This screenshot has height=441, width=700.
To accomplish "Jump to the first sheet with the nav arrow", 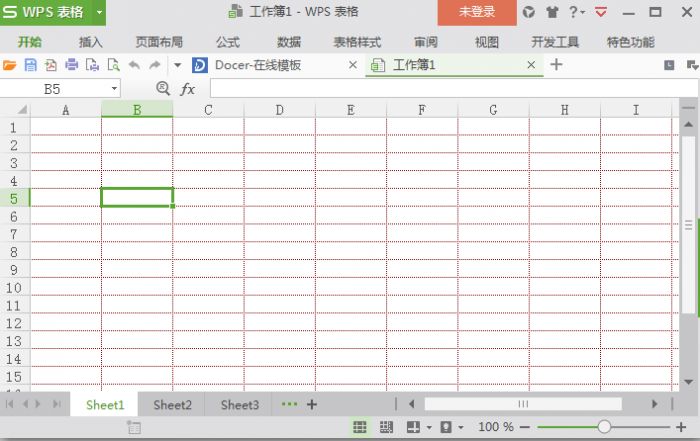I will [9, 404].
